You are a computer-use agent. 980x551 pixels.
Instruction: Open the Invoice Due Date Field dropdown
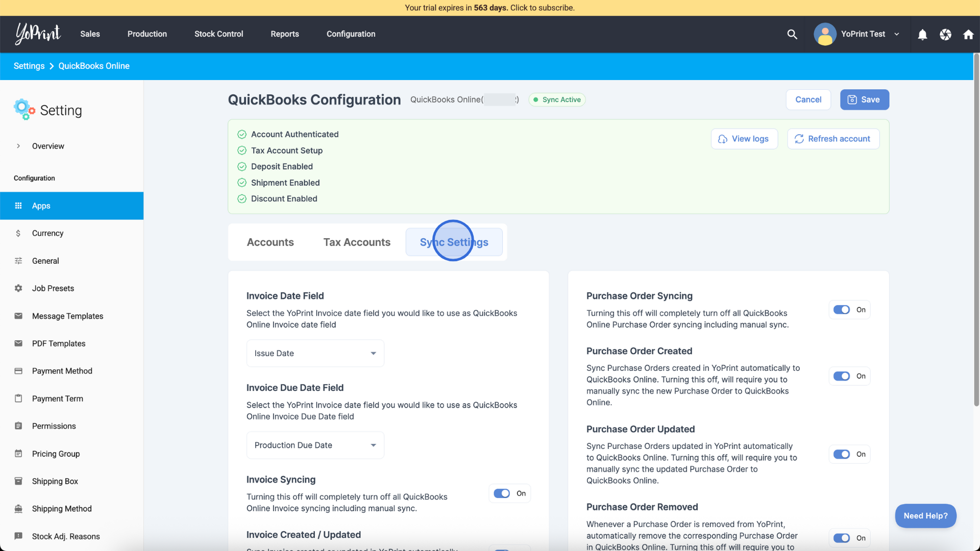click(315, 445)
